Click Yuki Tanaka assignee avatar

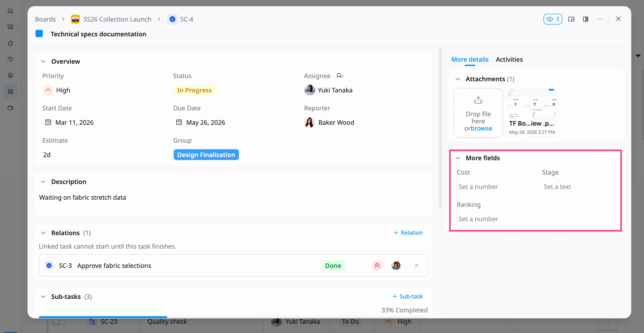309,90
